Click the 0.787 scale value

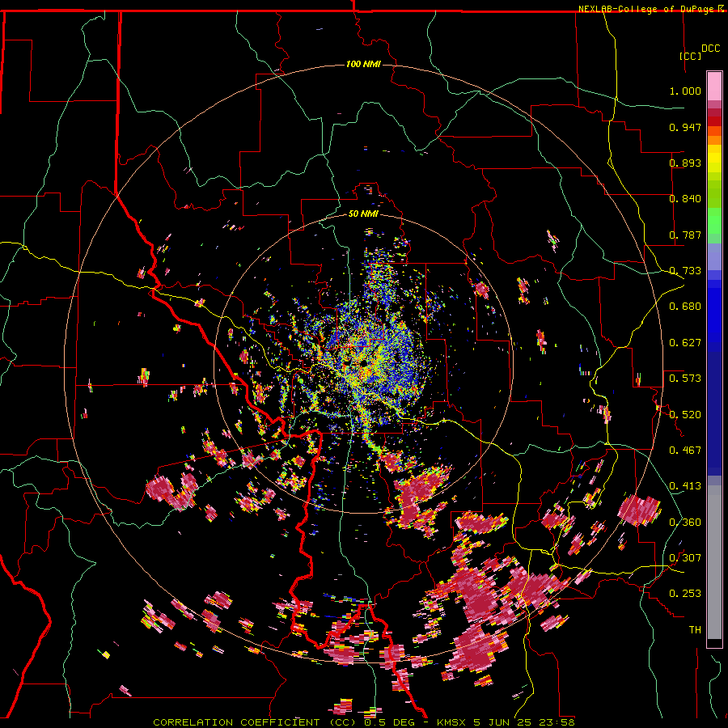pyautogui.click(x=685, y=235)
